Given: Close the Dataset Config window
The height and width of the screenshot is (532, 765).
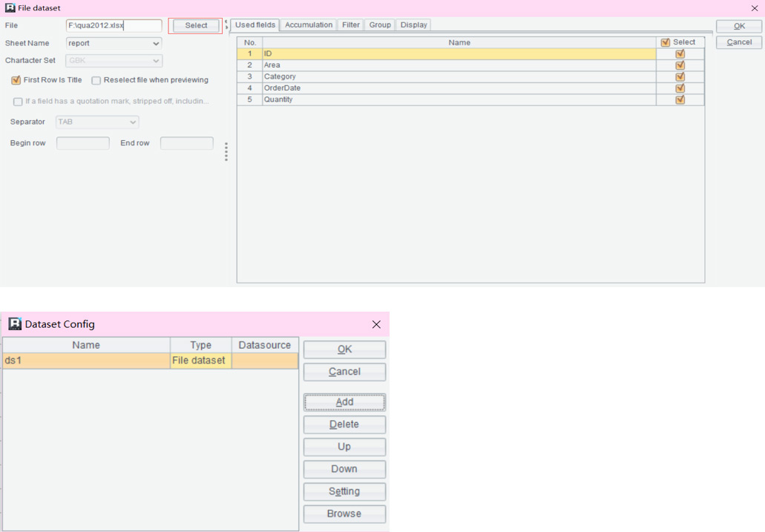Looking at the screenshot, I should [x=376, y=324].
